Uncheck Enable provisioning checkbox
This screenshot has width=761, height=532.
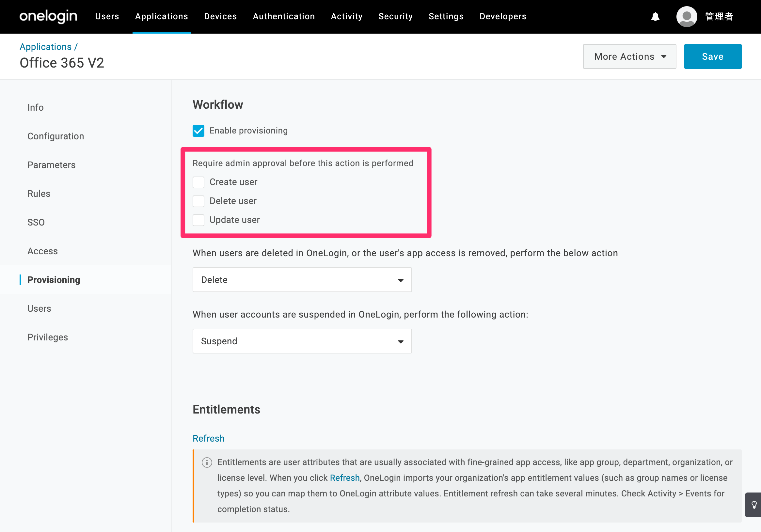tap(198, 131)
